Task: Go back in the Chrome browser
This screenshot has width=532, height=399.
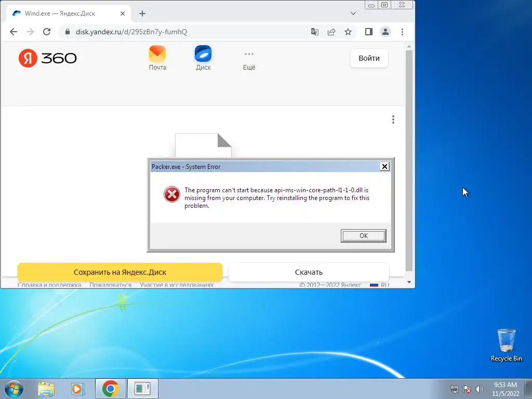Action: 13,32
